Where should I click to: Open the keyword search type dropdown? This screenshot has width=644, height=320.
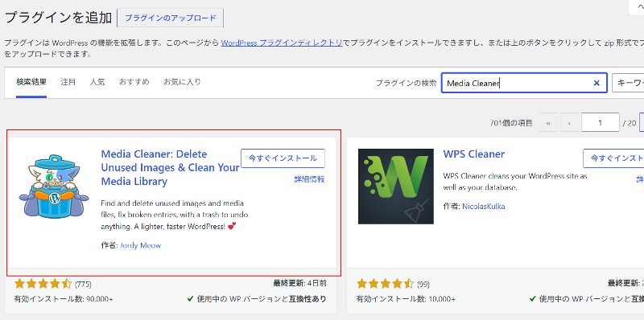pos(628,83)
